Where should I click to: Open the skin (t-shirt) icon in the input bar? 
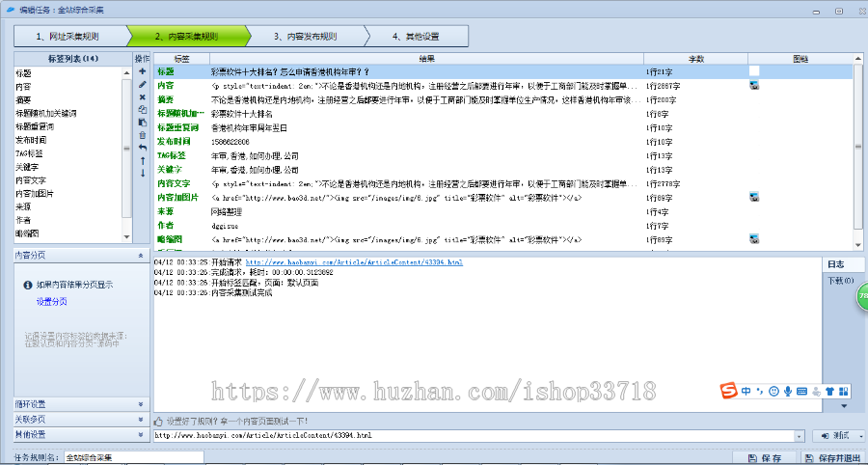(x=829, y=392)
